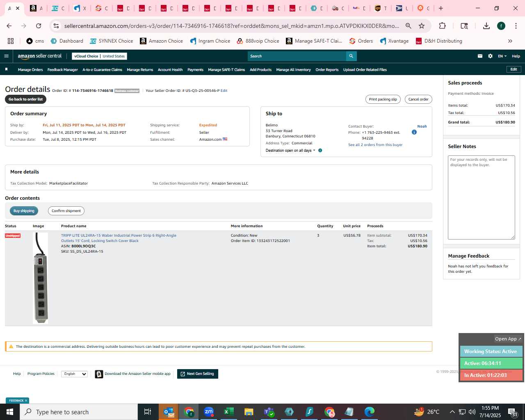Click Windows taskbar search box
Viewport: 525px width, 420px height.
coord(79,412)
